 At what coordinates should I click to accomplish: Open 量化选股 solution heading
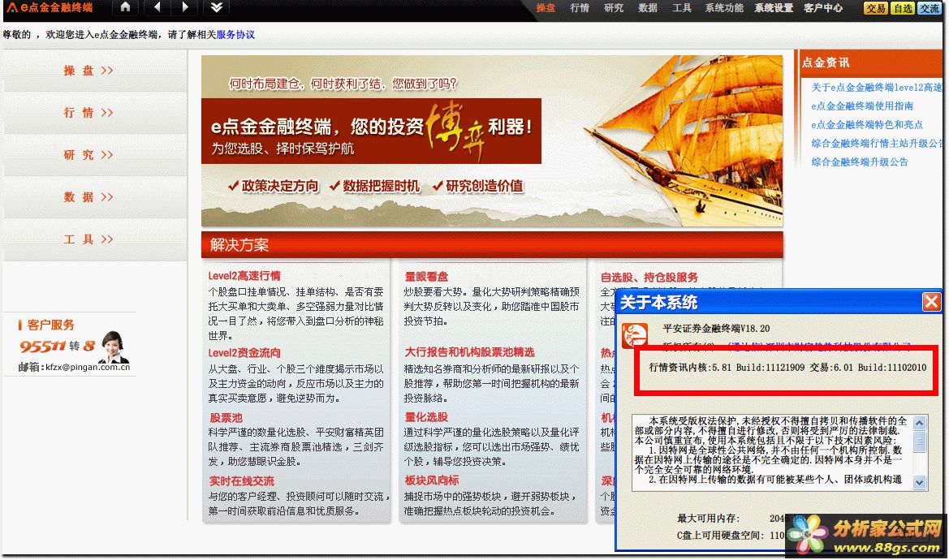(426, 417)
